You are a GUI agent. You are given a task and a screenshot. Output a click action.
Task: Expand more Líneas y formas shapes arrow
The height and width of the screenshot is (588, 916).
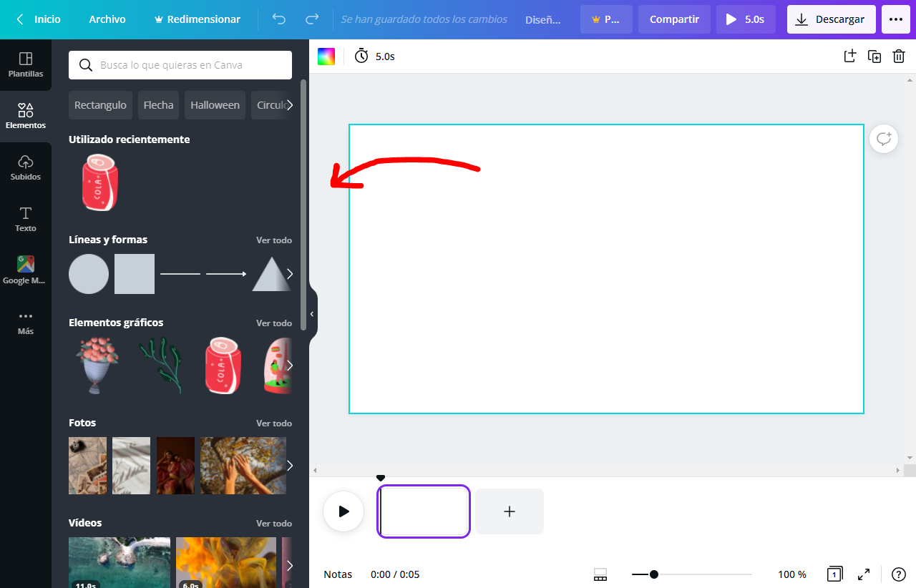point(289,274)
